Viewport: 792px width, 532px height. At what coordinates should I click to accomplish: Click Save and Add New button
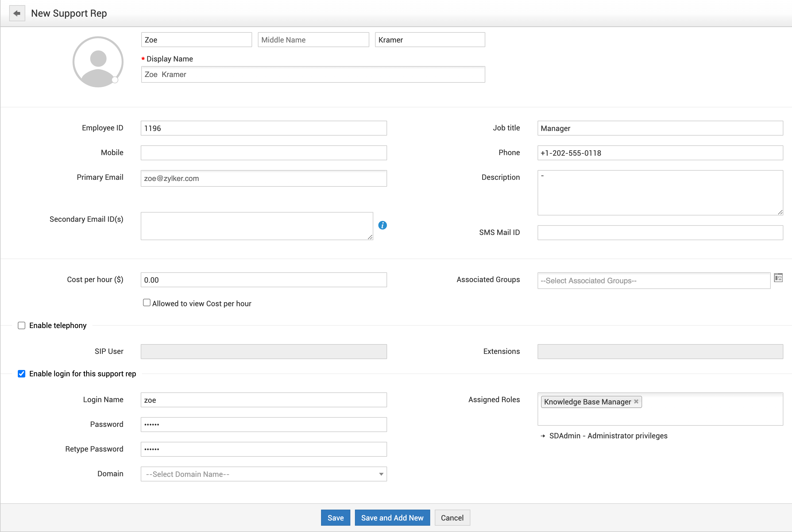coord(392,518)
